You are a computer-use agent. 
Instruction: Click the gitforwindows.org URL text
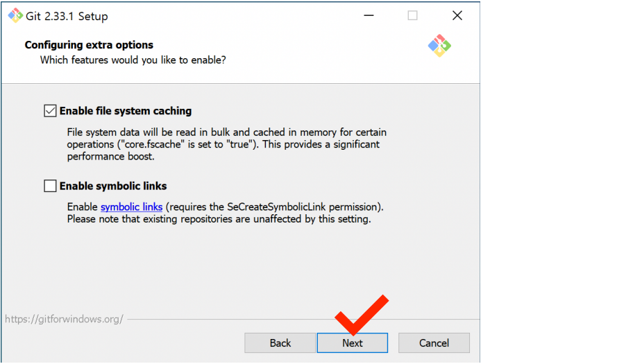click(x=64, y=320)
